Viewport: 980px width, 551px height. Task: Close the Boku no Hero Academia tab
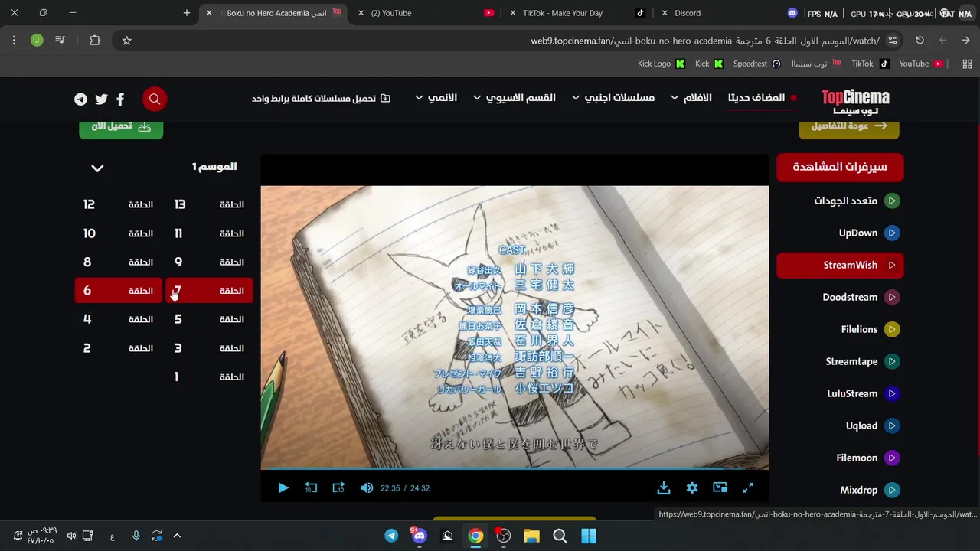tap(209, 13)
